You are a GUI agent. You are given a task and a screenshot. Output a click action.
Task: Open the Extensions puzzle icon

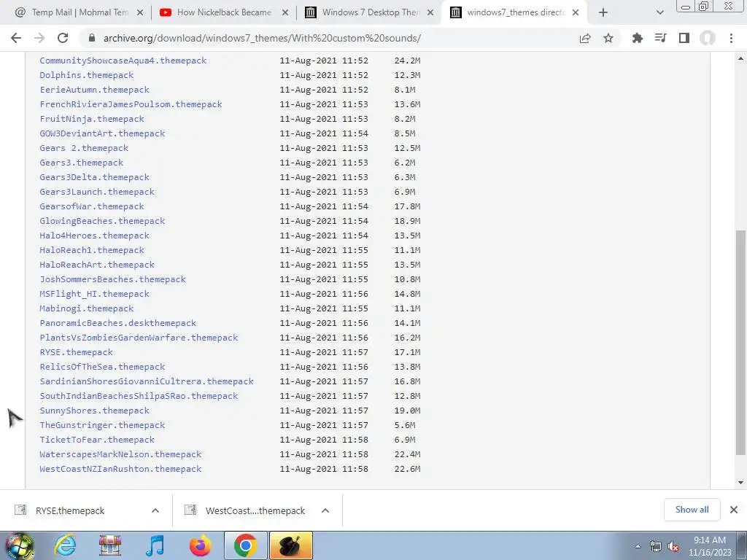point(637,38)
